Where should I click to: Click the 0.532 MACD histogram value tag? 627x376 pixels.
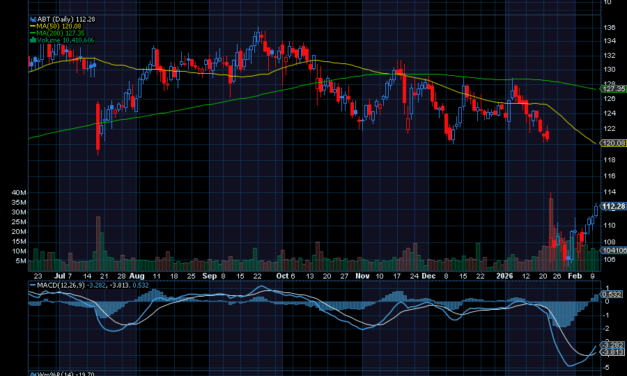pyautogui.click(x=611, y=294)
